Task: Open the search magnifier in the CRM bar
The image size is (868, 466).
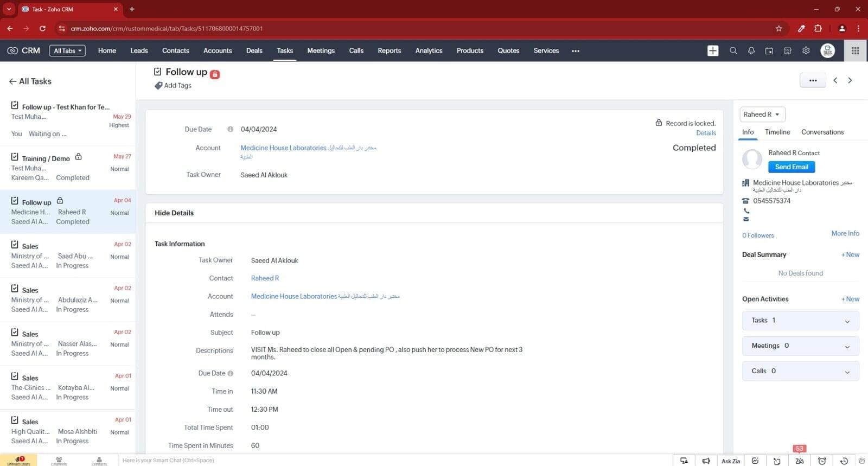Action: pos(733,50)
